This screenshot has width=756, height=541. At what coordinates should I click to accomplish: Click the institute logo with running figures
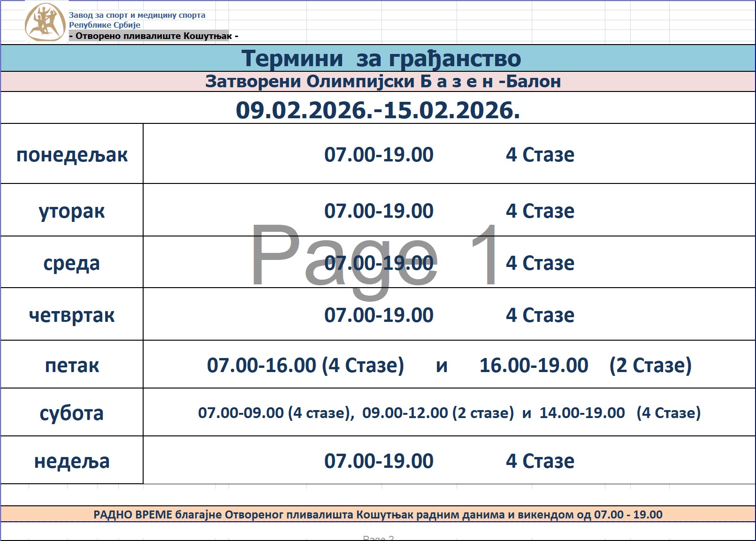pyautogui.click(x=45, y=22)
